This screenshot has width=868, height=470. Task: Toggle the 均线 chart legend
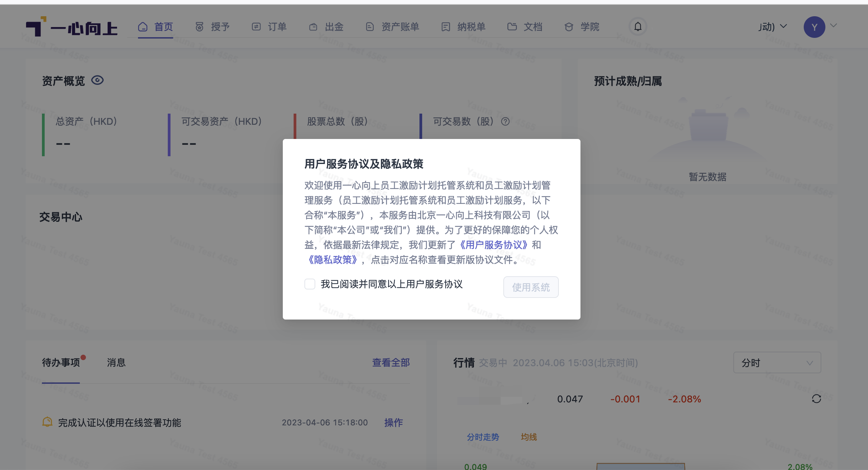click(529, 437)
